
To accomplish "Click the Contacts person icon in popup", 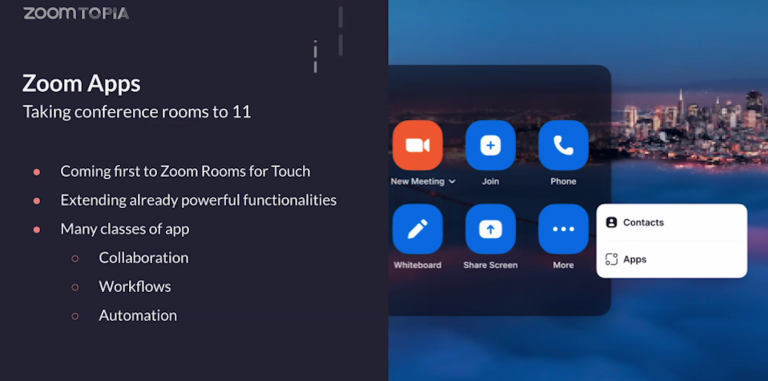I will [611, 222].
